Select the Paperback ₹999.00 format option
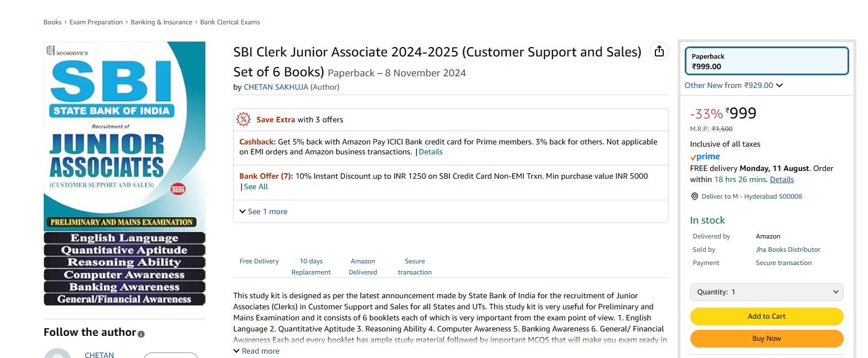Image resolution: width=868 pixels, height=358 pixels. pyautogui.click(x=767, y=61)
